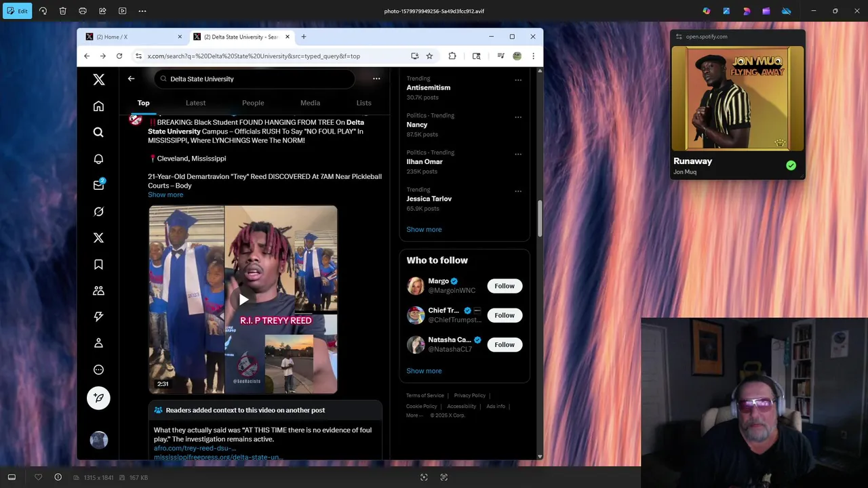Show file info using the info icon
Screen dimensions: 868x488
click(x=58, y=477)
